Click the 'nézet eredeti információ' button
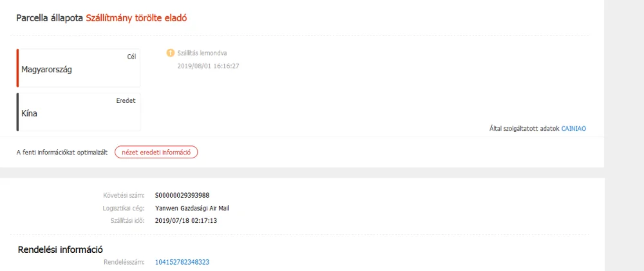Viewport: 644px width, 271px height. 156,153
